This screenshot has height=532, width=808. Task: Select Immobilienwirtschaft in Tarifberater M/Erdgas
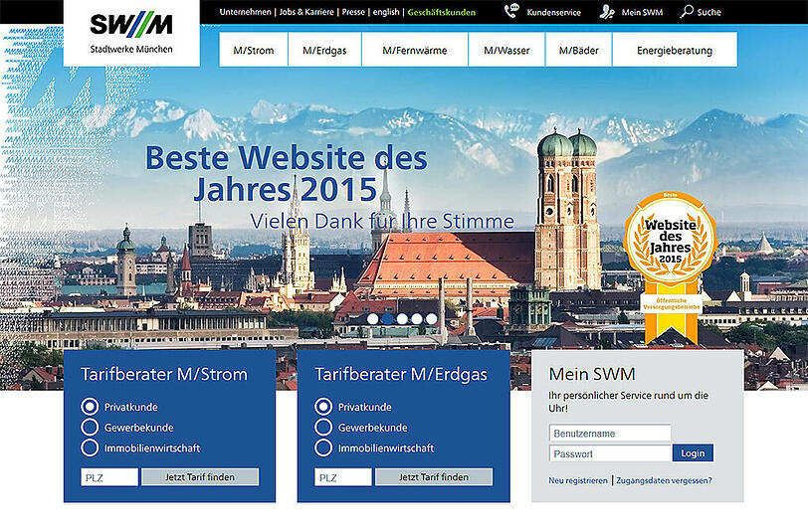click(323, 447)
